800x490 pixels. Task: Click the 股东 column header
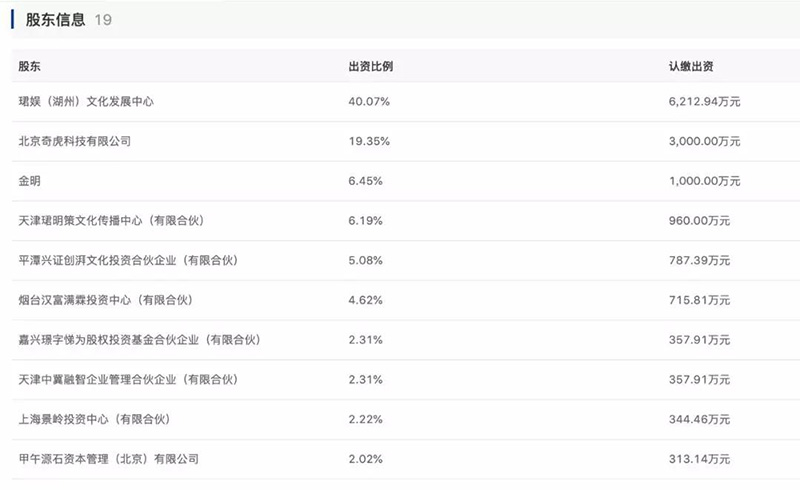click(29, 66)
